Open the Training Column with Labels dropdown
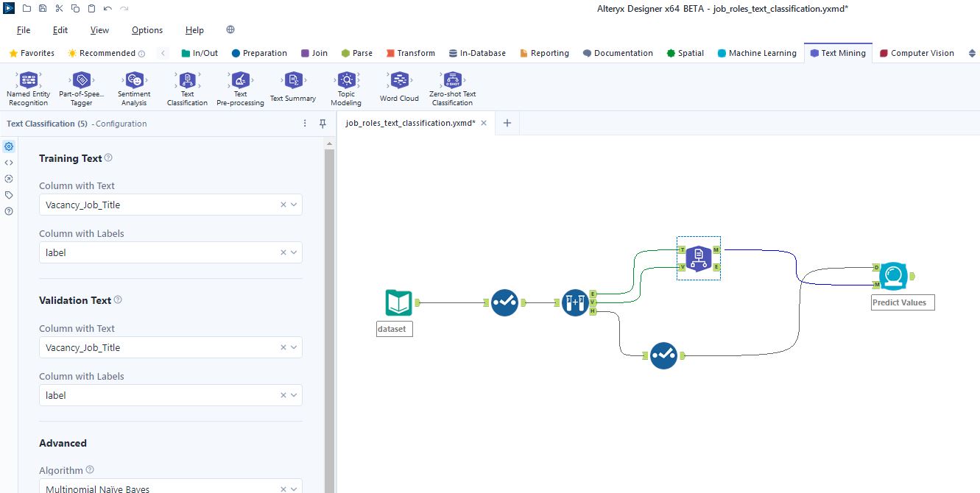Image resolution: width=980 pixels, height=493 pixels. point(295,252)
